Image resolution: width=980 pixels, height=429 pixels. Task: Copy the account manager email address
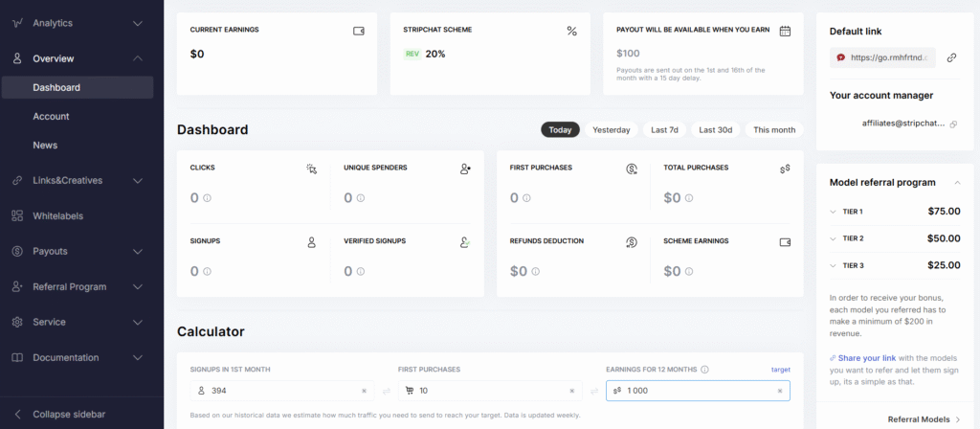tap(953, 124)
